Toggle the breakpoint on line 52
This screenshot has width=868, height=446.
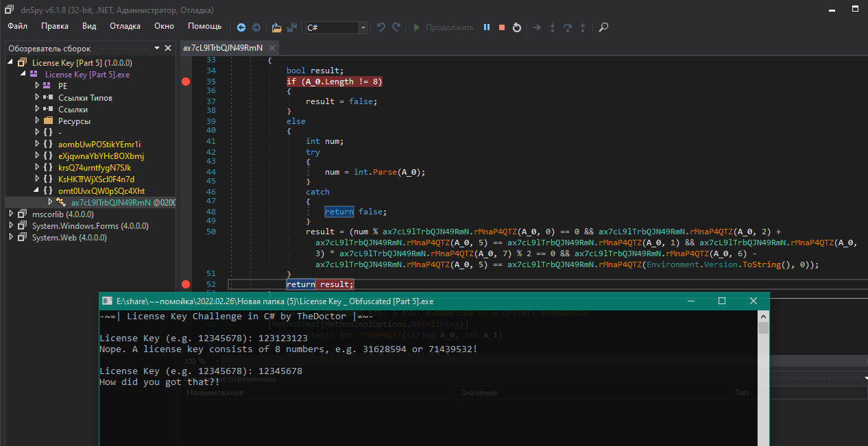tap(185, 284)
